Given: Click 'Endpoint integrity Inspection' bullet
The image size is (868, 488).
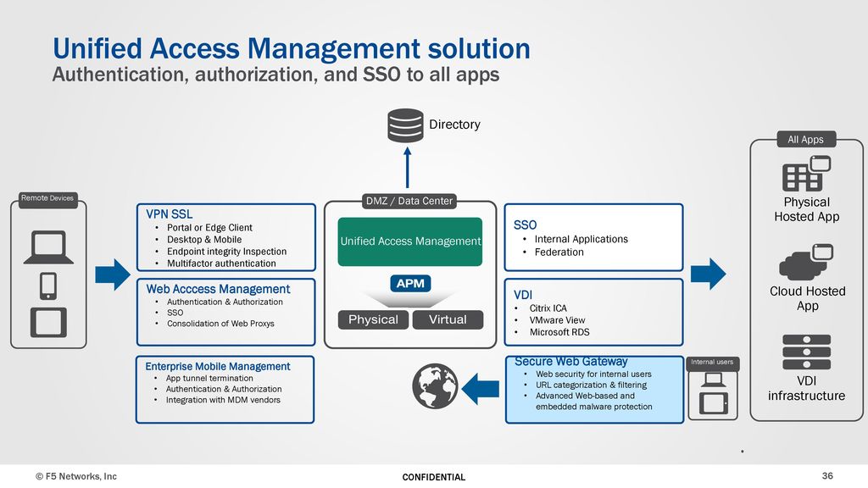Looking at the screenshot, I should point(226,251).
